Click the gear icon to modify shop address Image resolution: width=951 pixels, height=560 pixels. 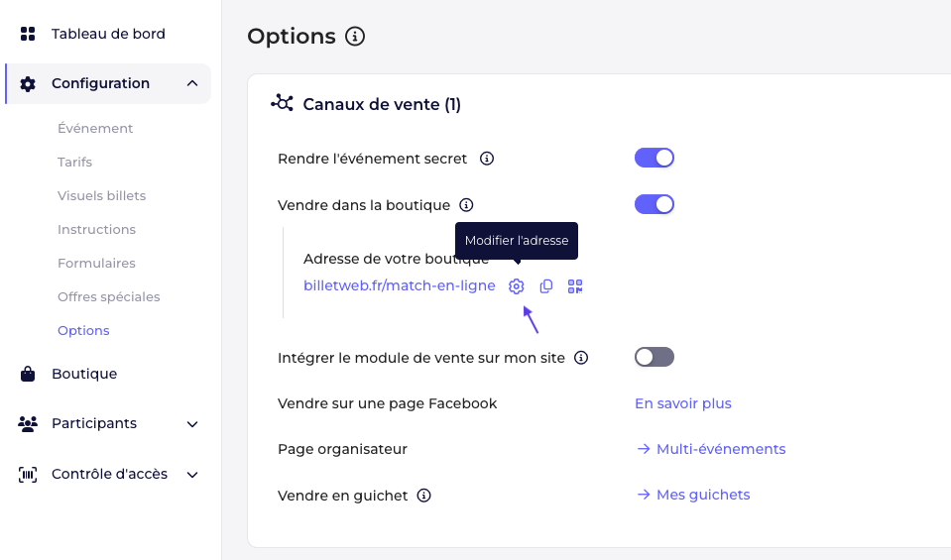click(x=516, y=286)
